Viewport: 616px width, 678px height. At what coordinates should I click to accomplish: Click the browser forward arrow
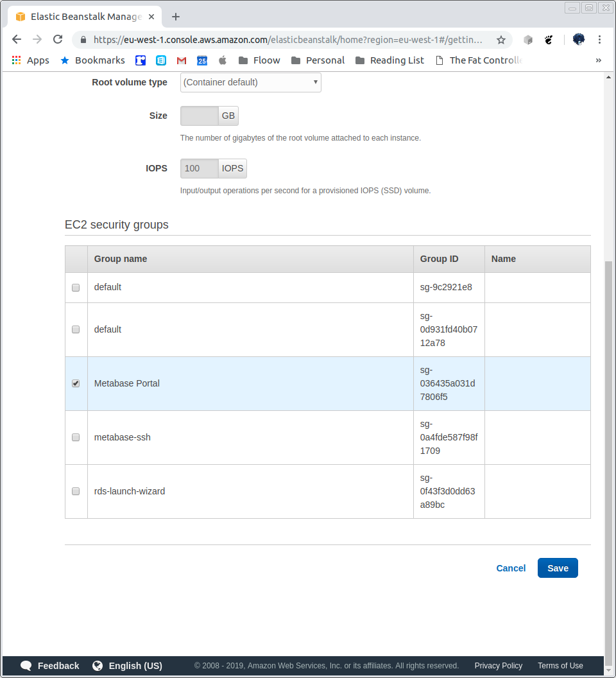click(x=37, y=39)
